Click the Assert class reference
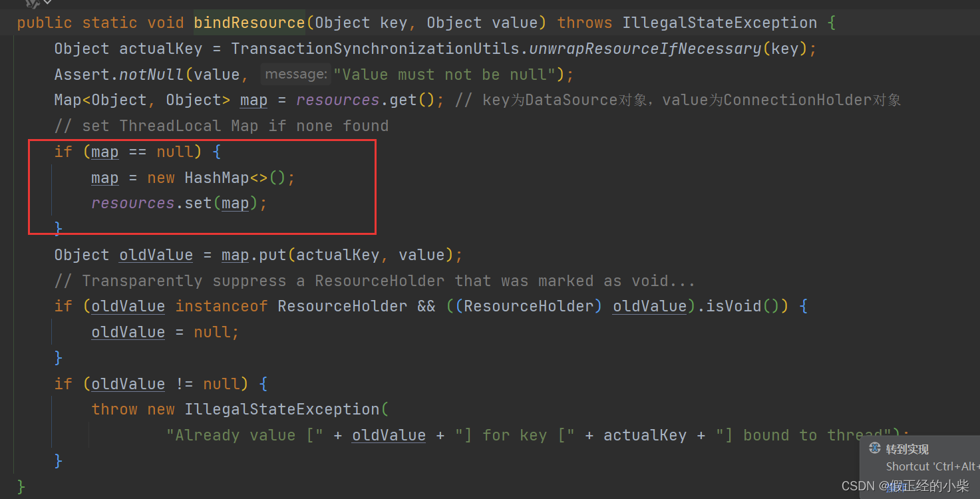The width and height of the screenshot is (980, 499). 82,75
